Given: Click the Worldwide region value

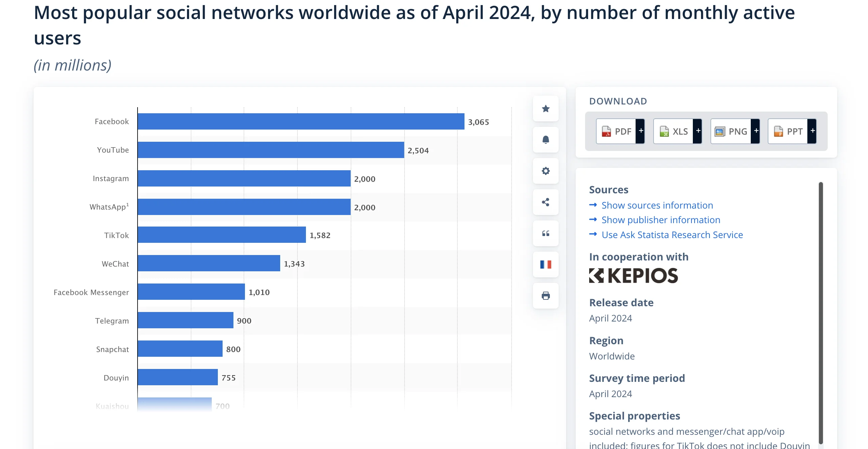Looking at the screenshot, I should pyautogui.click(x=612, y=356).
